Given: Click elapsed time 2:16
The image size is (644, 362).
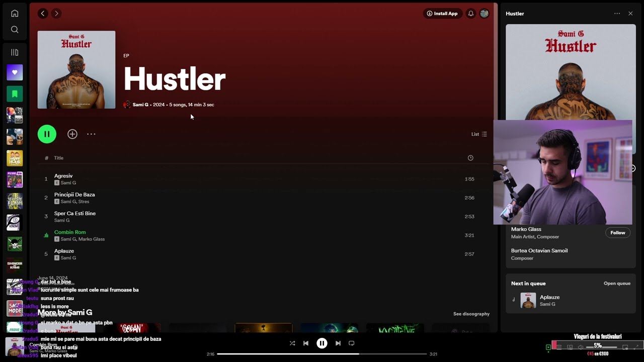Looking at the screenshot, I should (x=210, y=354).
